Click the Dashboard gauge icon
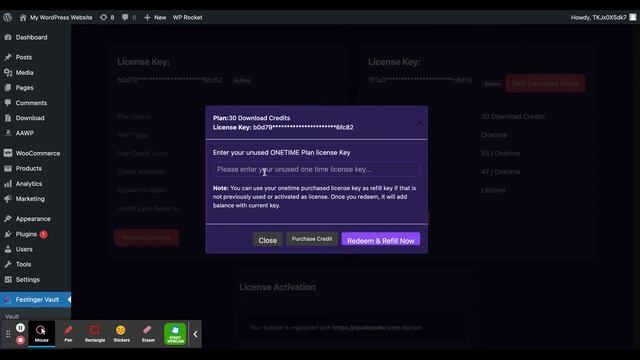Viewport: 640px width, 360px height. pos(8,37)
